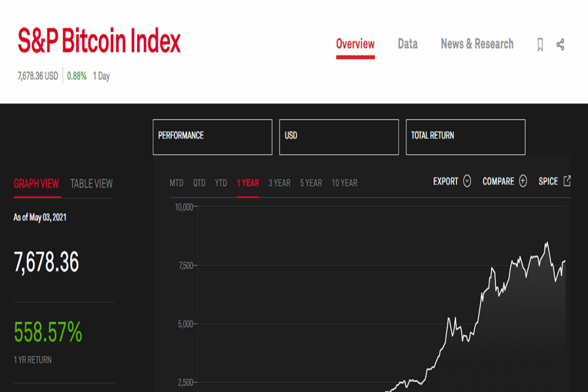The image size is (588, 392).
Task: Switch to the Data tab
Action: click(407, 44)
